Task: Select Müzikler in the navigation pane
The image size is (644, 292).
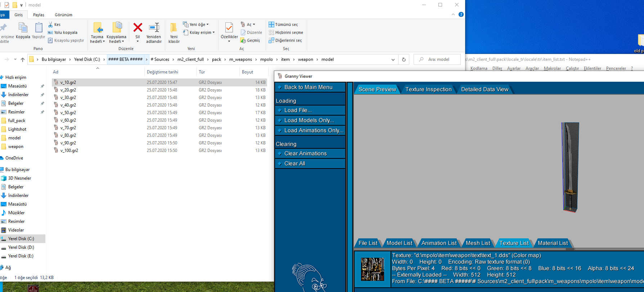Action: (16, 213)
